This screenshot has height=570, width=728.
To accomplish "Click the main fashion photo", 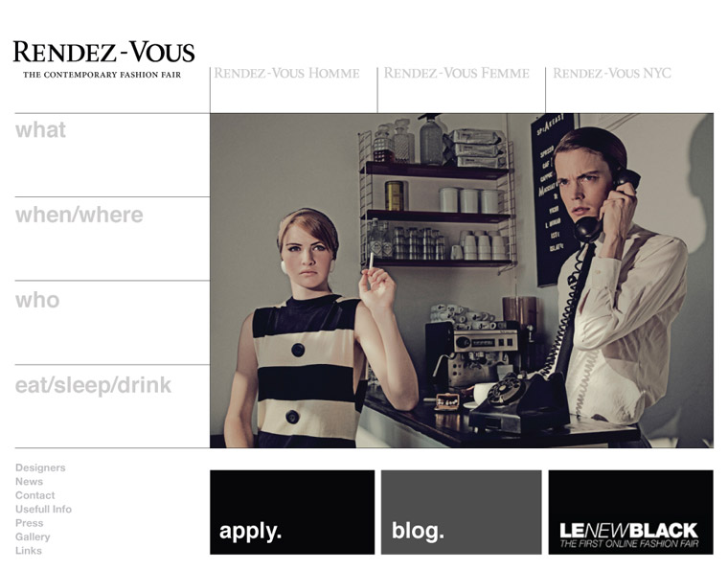I will tap(462, 281).
